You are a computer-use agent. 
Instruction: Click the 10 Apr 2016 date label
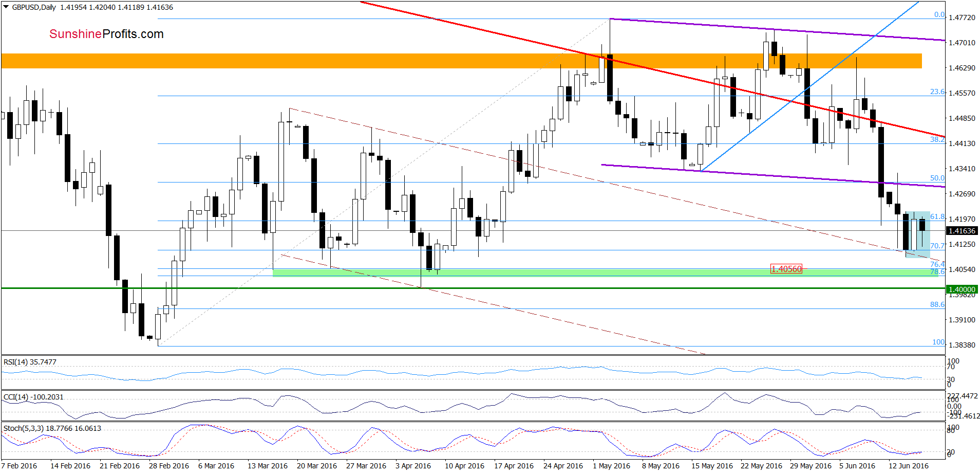(x=464, y=466)
